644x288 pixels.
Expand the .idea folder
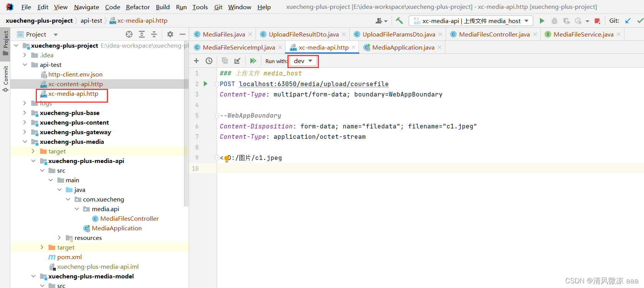[x=25, y=55]
